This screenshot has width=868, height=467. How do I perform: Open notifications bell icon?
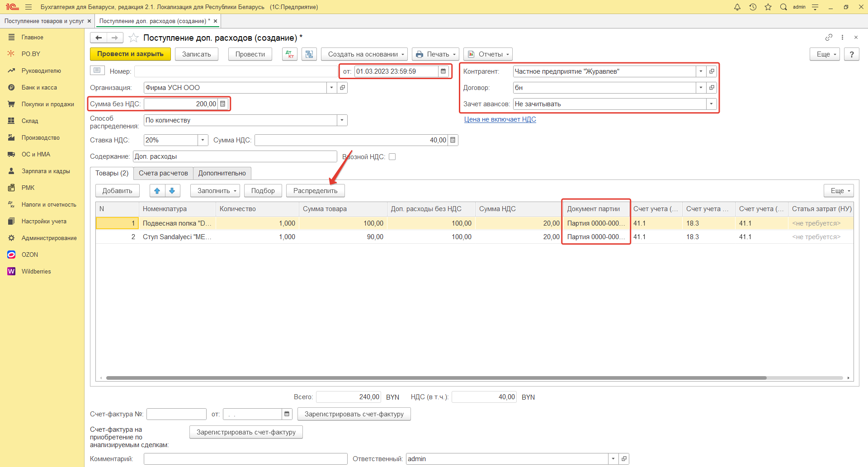tap(737, 7)
